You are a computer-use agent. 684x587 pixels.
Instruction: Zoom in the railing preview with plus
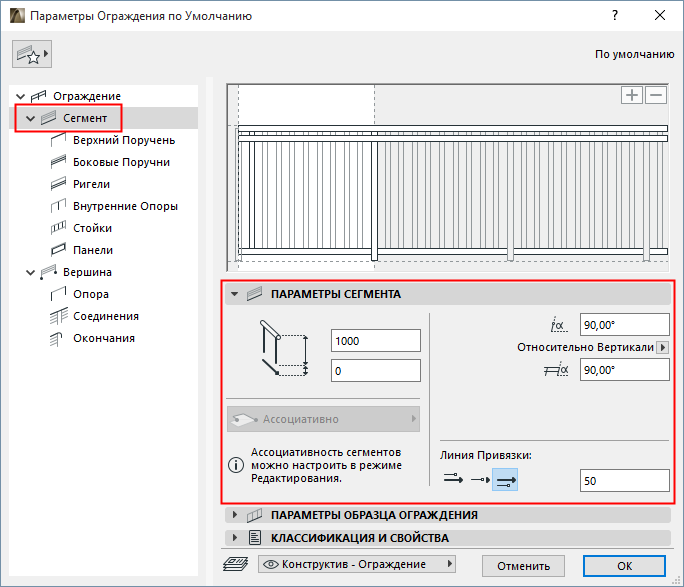coord(632,95)
